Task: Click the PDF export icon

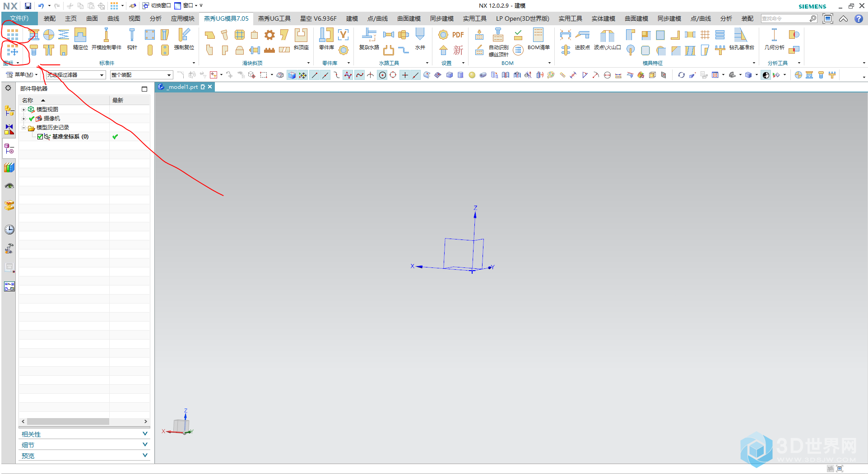Action: click(x=458, y=35)
